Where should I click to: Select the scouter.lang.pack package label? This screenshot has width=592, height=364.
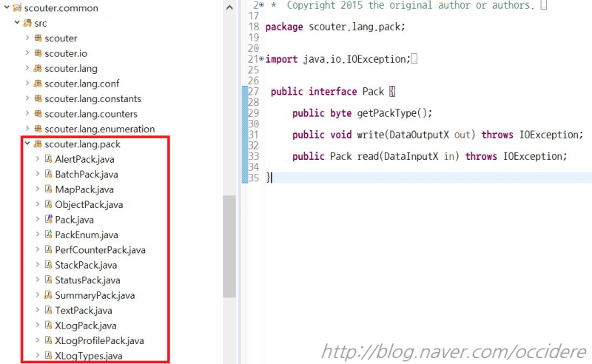pos(83,144)
